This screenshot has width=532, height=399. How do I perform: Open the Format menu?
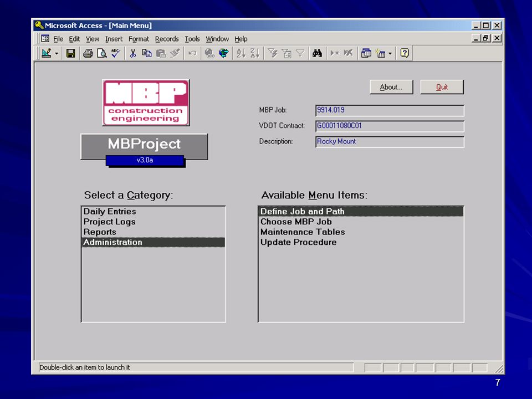click(x=139, y=39)
